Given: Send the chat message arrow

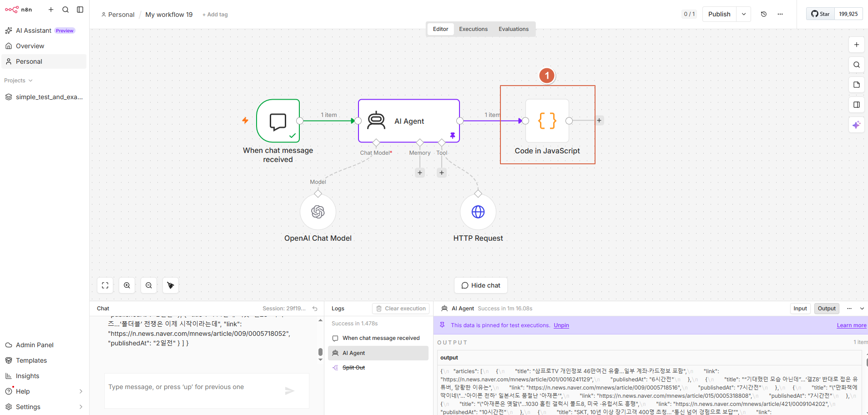Looking at the screenshot, I should click(x=290, y=390).
